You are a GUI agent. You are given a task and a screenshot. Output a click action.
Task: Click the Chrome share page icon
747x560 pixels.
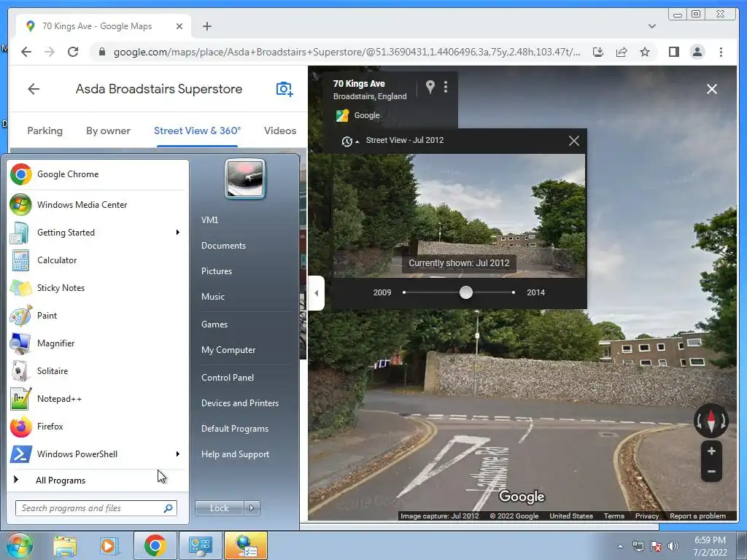click(x=622, y=52)
